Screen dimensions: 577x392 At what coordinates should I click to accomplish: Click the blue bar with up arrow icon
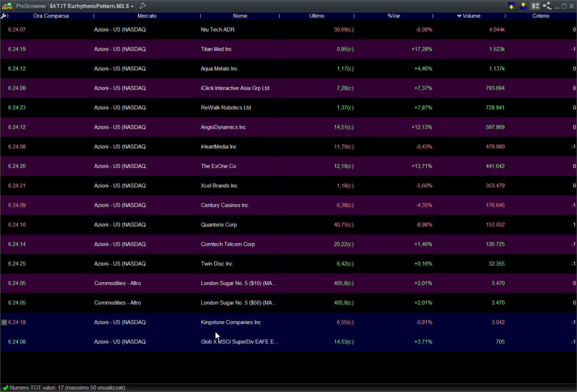[523, 6]
